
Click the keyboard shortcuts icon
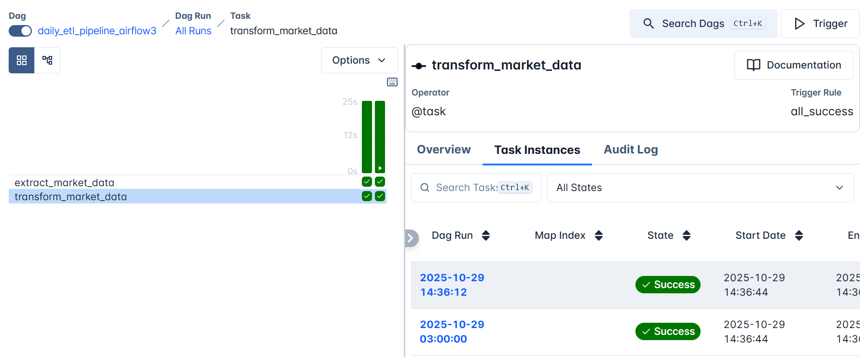click(392, 82)
